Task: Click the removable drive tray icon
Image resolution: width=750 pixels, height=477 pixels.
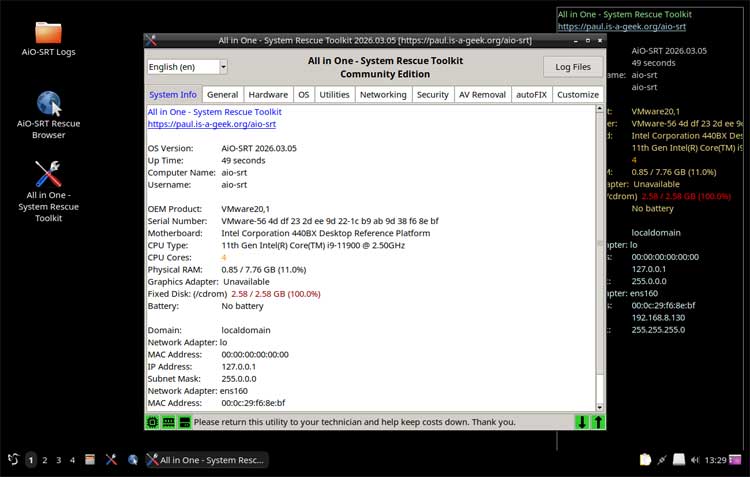Action: pyautogui.click(x=679, y=460)
